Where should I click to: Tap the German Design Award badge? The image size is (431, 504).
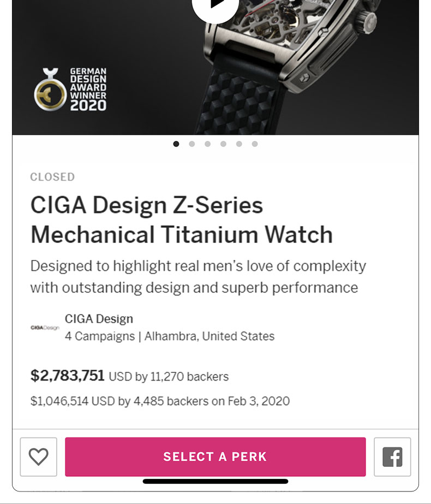(x=70, y=90)
